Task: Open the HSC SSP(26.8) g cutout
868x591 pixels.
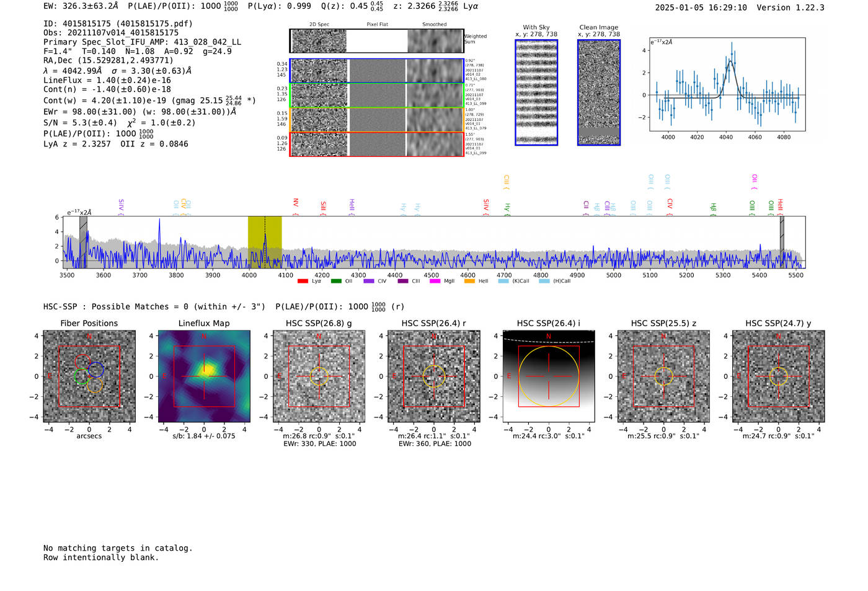Action: [319, 376]
